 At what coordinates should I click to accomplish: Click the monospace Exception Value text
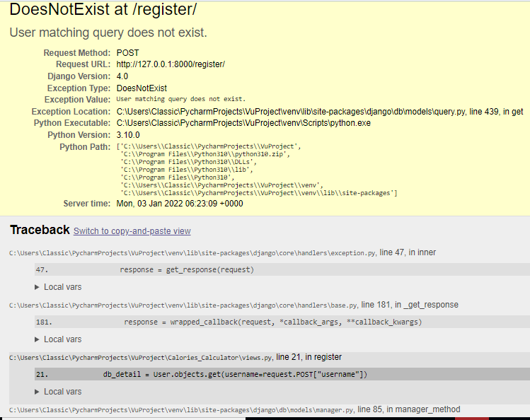tap(181, 99)
